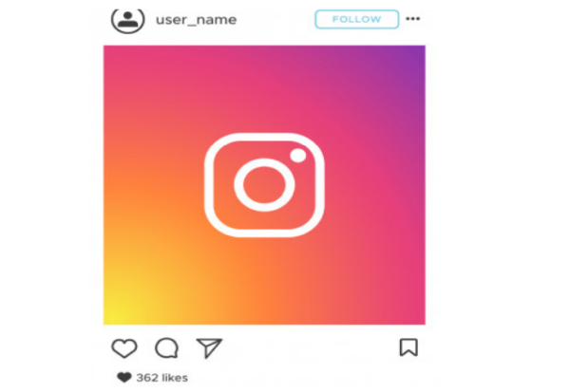Open the 362 likes list
Viewport: 570px width, 392px height.
pos(162,378)
